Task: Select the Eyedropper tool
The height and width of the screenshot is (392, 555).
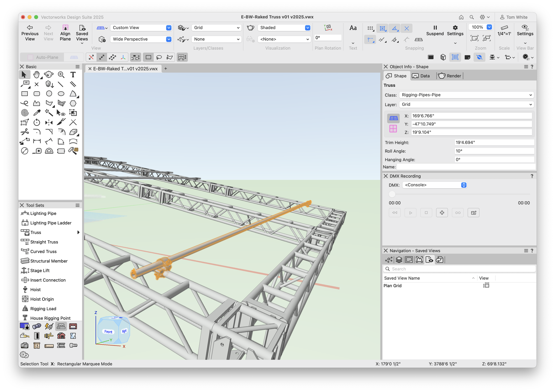Action: [x=37, y=113]
